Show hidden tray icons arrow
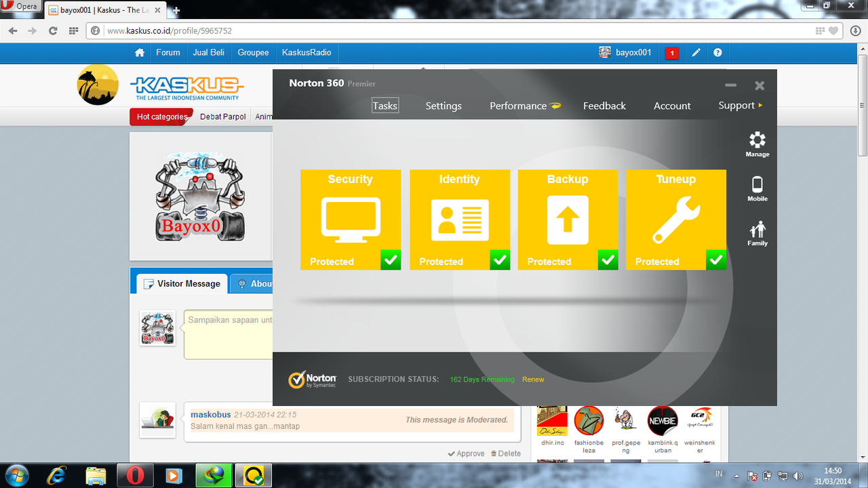Image resolution: width=868 pixels, height=488 pixels. (x=737, y=476)
